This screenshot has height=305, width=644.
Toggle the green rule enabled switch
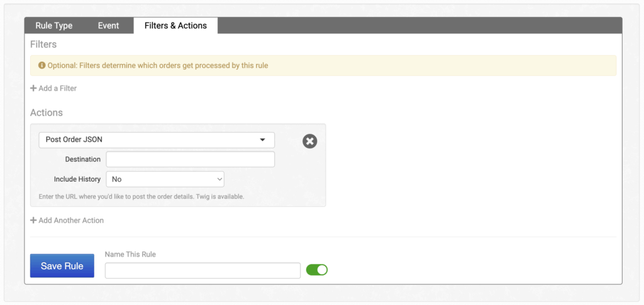[317, 270]
